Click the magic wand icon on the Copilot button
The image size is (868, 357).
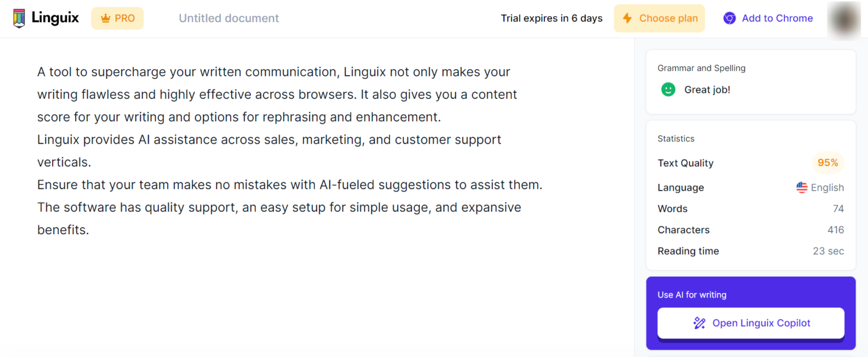point(700,322)
